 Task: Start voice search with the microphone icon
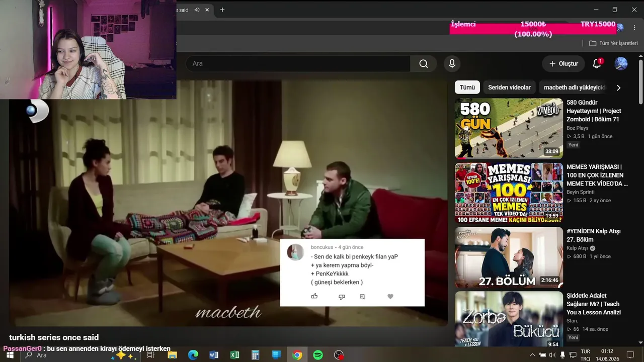(452, 64)
